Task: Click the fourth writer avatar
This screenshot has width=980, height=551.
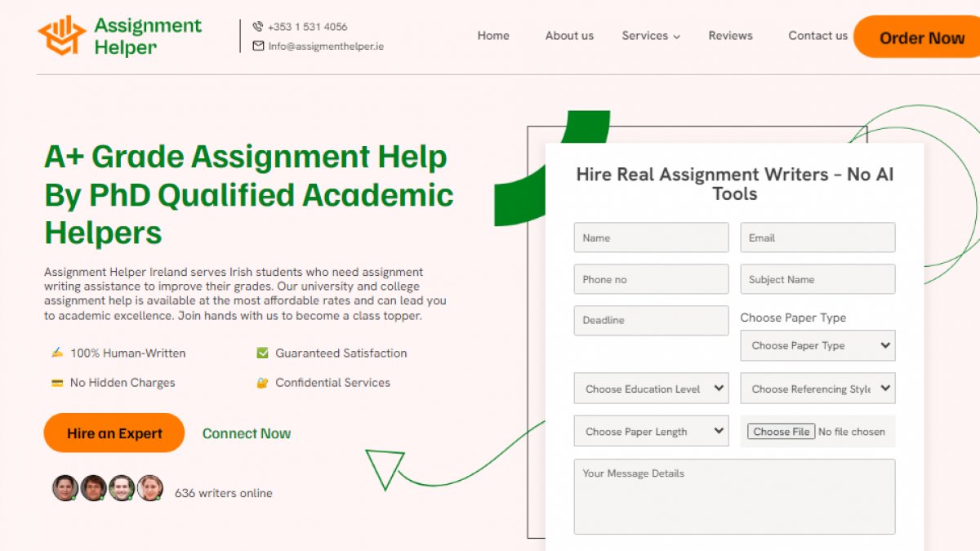Action: tap(149, 488)
